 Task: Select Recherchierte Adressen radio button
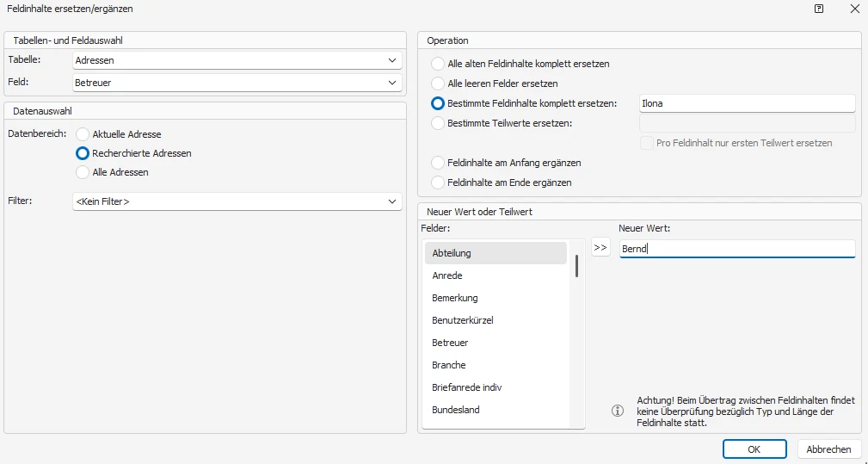[x=83, y=153]
